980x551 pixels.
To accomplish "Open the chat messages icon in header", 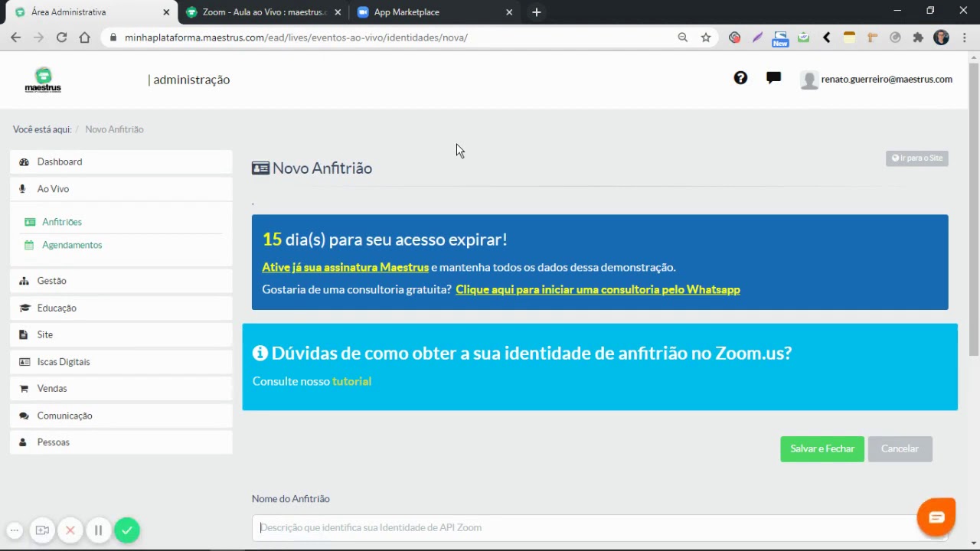I will pyautogui.click(x=773, y=78).
